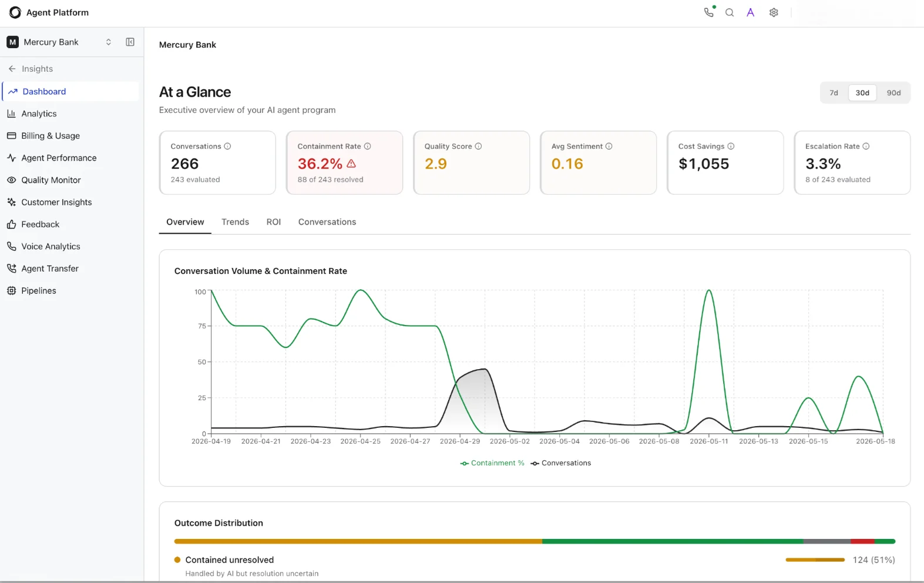The height and width of the screenshot is (583, 924).
Task: Select Dashboard in the sidebar
Action: pyautogui.click(x=72, y=92)
